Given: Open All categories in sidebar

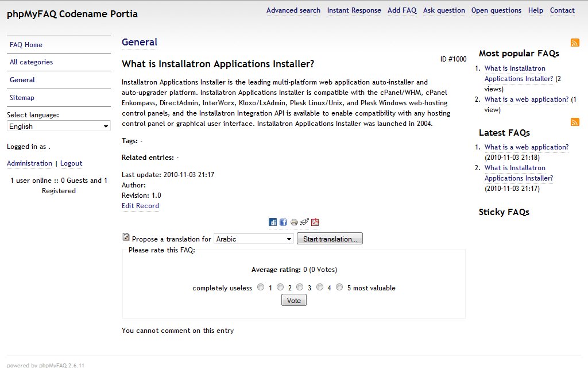Looking at the screenshot, I should (x=31, y=62).
